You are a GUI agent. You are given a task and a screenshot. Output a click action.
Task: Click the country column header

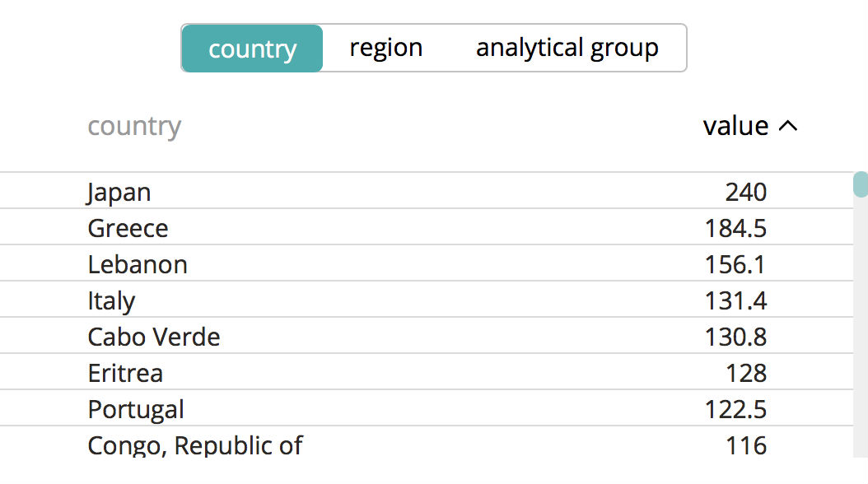point(134,126)
